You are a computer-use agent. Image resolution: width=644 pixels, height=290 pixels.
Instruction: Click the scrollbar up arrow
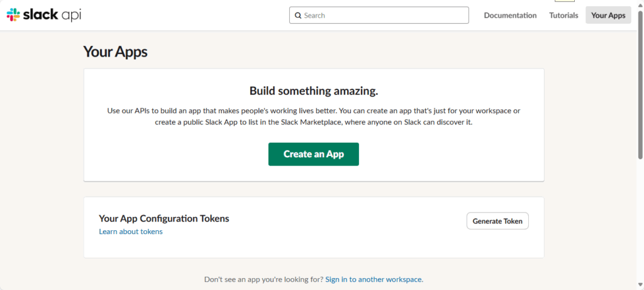point(640,4)
